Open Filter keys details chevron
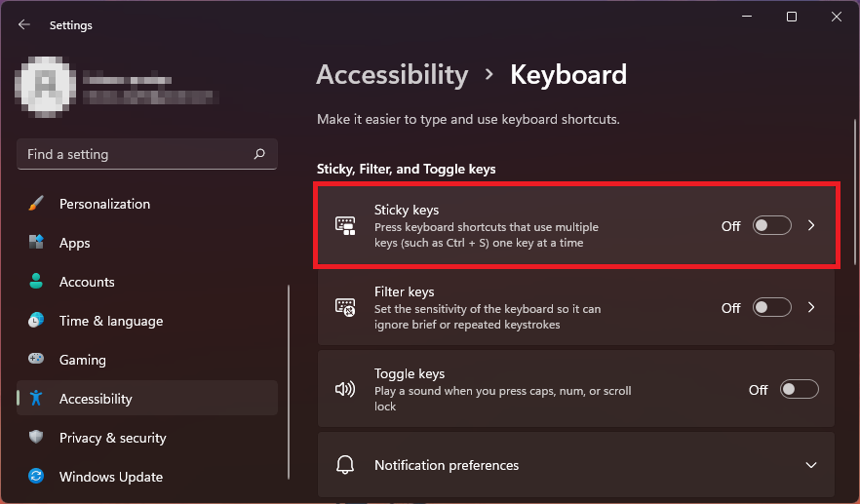The width and height of the screenshot is (860, 504). point(811,307)
